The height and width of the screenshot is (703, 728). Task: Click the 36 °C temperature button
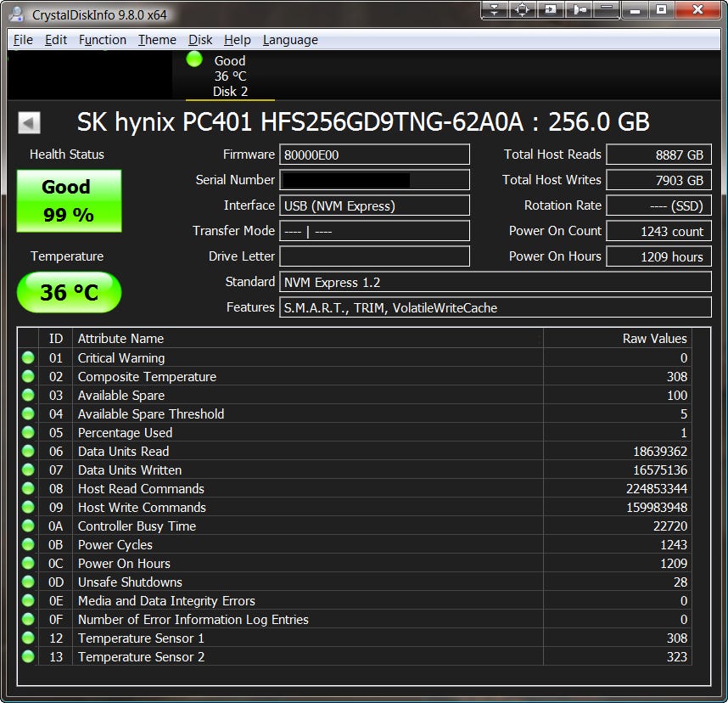pos(69,293)
